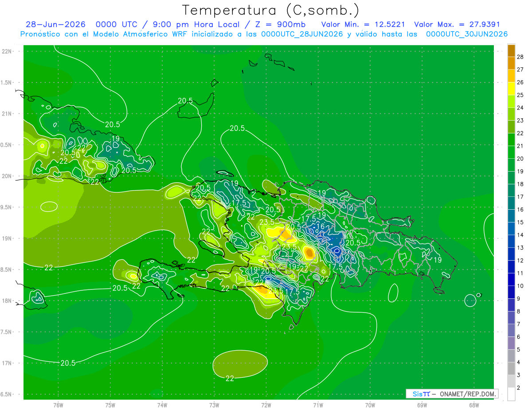This screenshot has width=532, height=411.
Task: Click the yellow swatch between 25 and 26
Action: pyautogui.click(x=511, y=88)
